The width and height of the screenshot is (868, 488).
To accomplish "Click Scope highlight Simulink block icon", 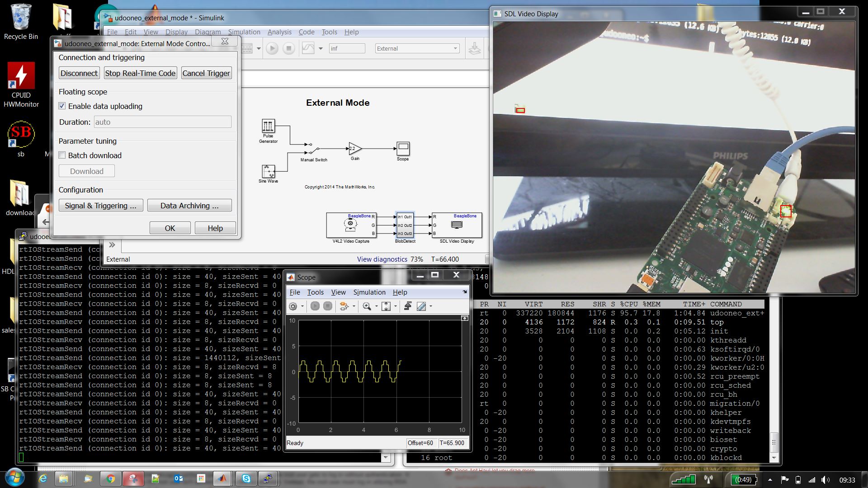I will (344, 306).
